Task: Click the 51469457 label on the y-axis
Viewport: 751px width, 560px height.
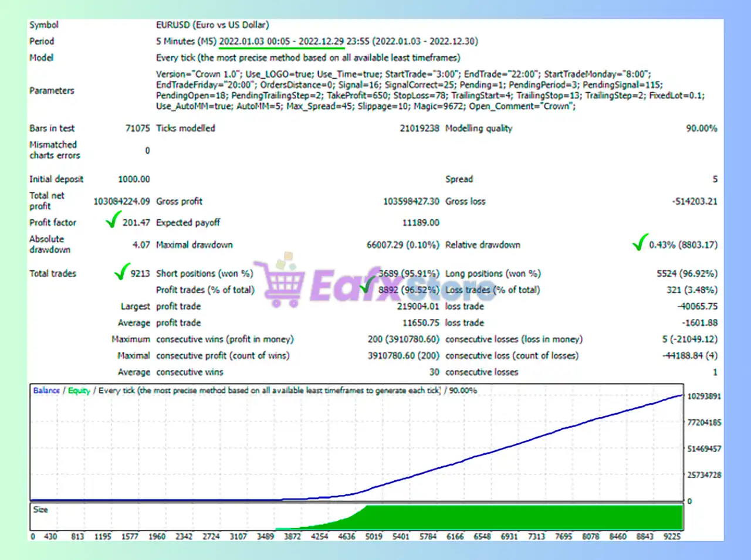Action: click(x=704, y=449)
